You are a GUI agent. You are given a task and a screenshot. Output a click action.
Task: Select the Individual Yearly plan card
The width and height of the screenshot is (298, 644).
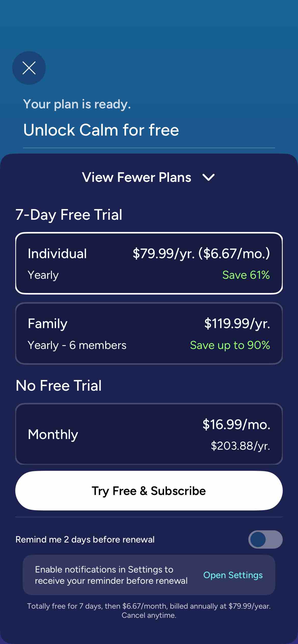click(x=149, y=263)
